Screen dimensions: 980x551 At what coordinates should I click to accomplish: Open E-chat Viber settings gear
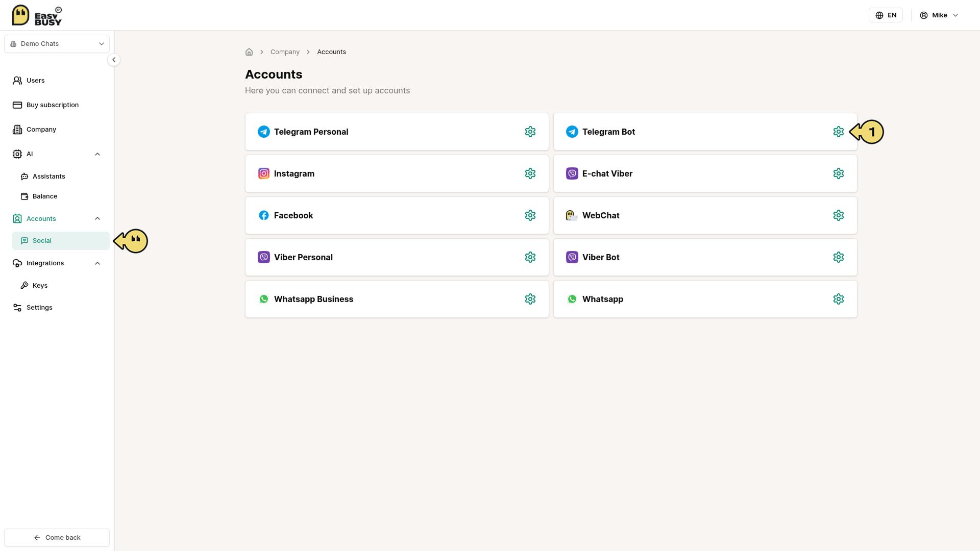click(839, 173)
